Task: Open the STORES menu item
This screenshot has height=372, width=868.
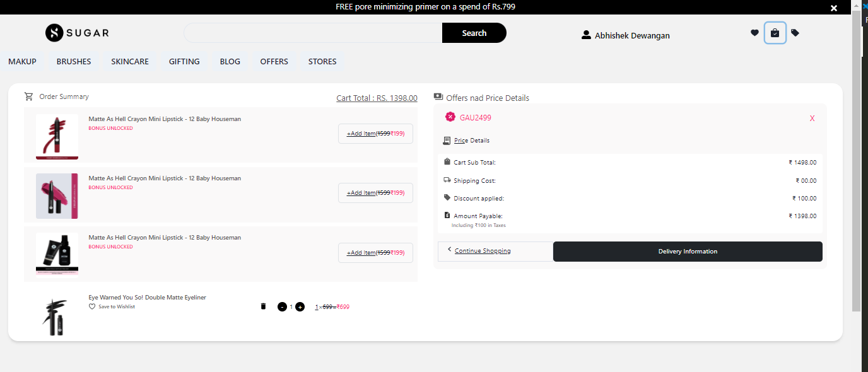Action: coord(322,62)
